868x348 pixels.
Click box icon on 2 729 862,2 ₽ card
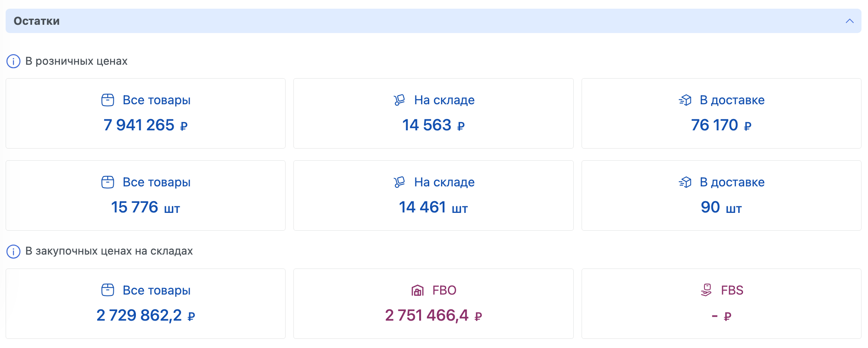[x=108, y=290]
